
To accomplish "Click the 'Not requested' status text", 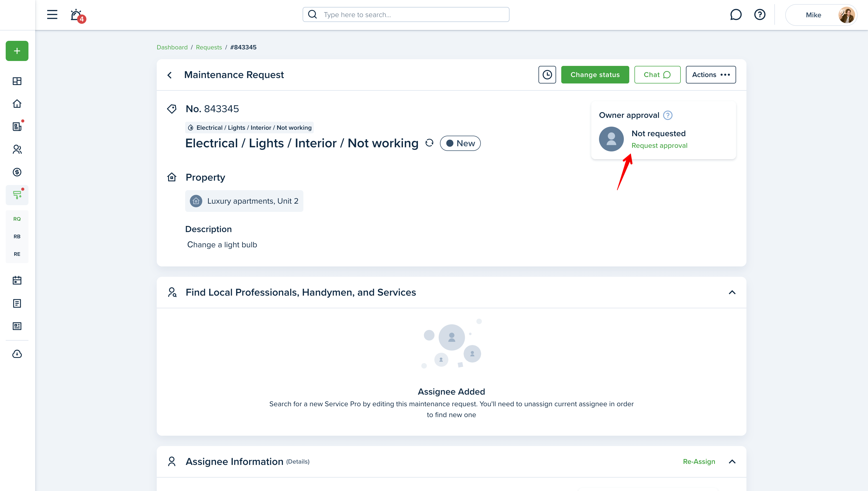I will [x=659, y=134].
